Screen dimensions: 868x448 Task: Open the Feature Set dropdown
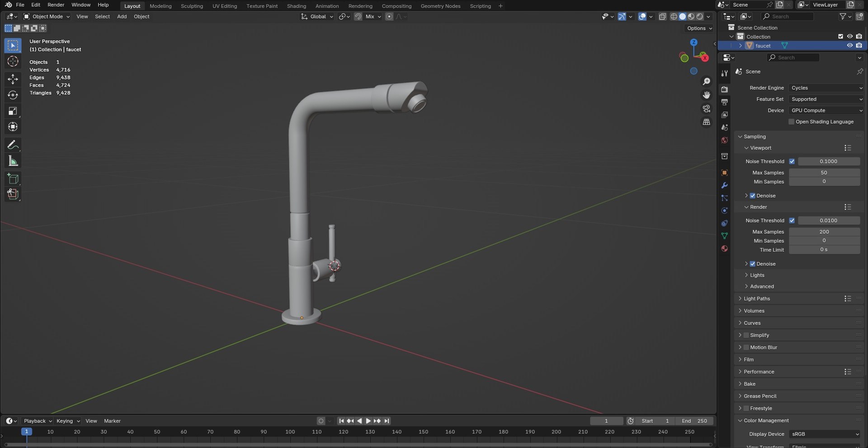(826, 99)
